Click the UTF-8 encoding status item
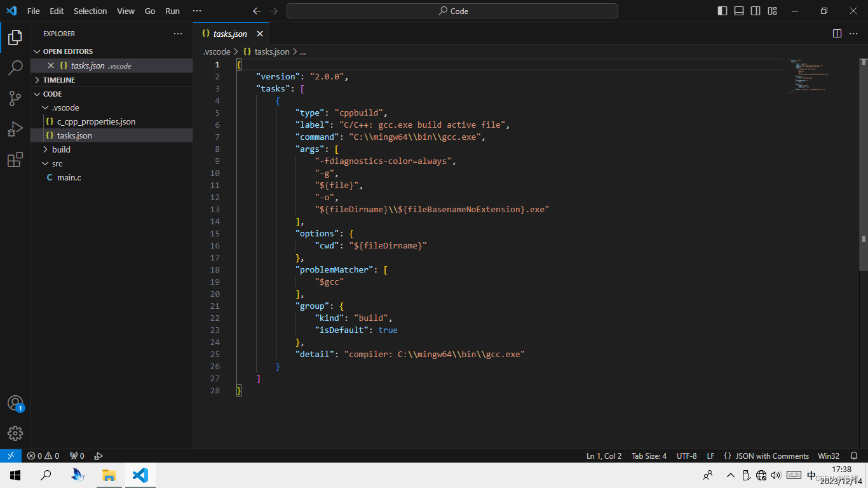 [x=686, y=456]
